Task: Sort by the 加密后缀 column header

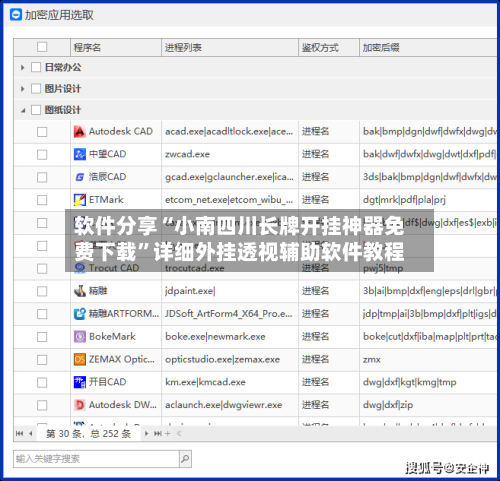Action: (428, 47)
